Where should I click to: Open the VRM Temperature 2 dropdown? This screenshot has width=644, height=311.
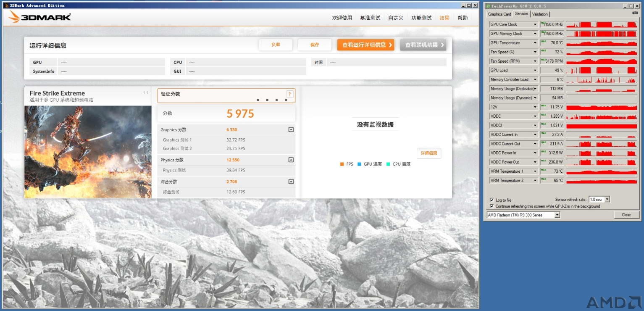point(535,180)
